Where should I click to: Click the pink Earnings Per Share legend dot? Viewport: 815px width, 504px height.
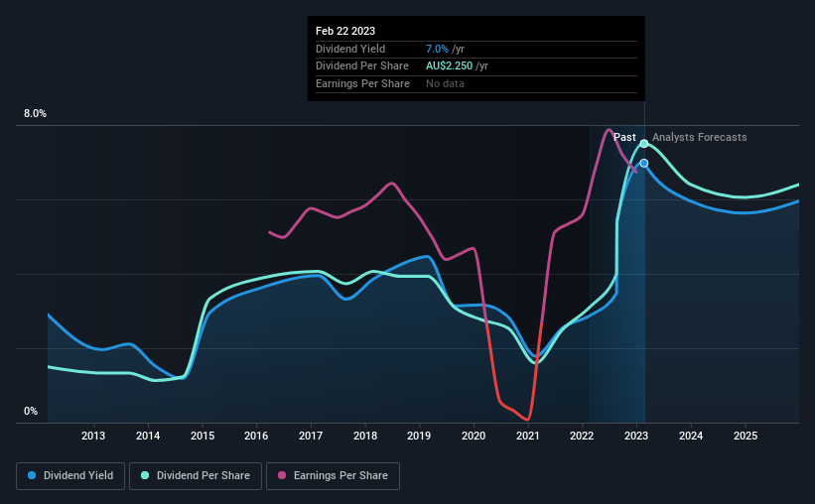282,475
